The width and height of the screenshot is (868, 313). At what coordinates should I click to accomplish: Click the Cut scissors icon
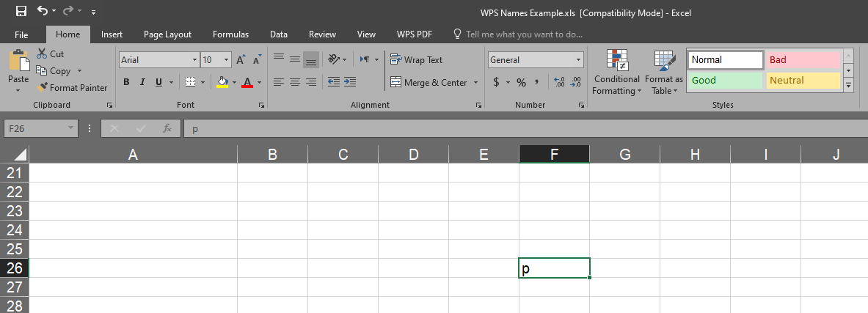(x=41, y=54)
